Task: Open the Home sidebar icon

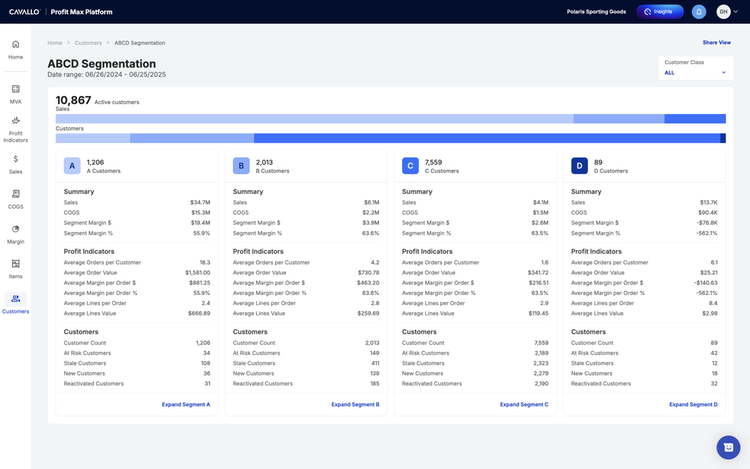Action: coord(15,44)
